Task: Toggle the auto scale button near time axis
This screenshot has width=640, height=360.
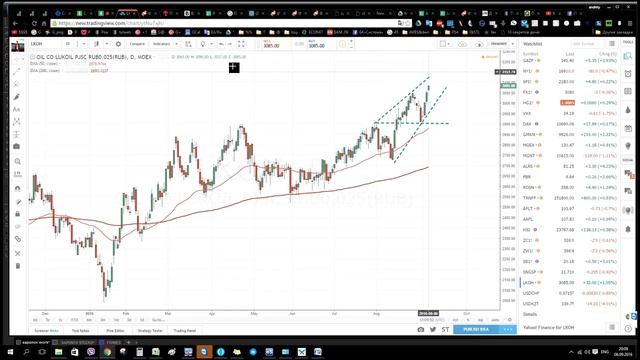Action: coord(495,320)
